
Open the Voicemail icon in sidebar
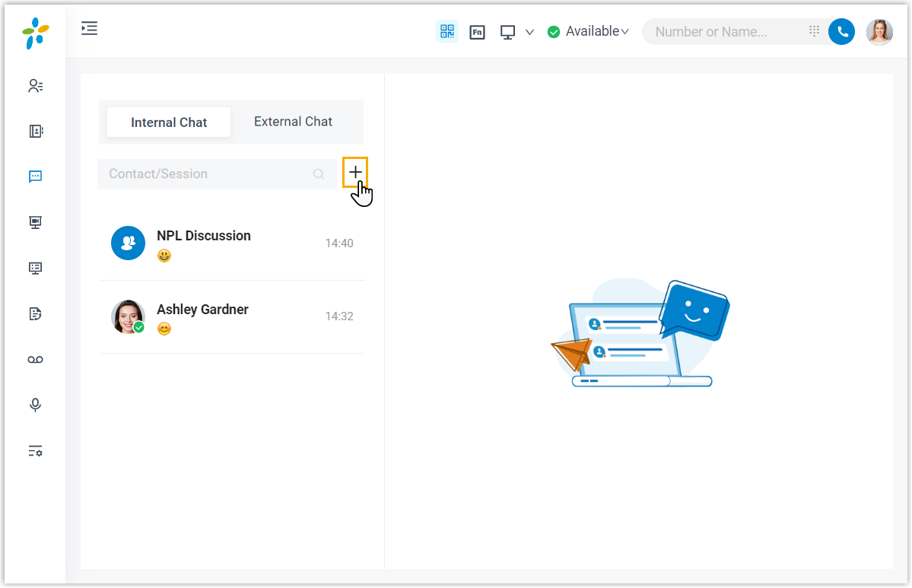point(35,360)
